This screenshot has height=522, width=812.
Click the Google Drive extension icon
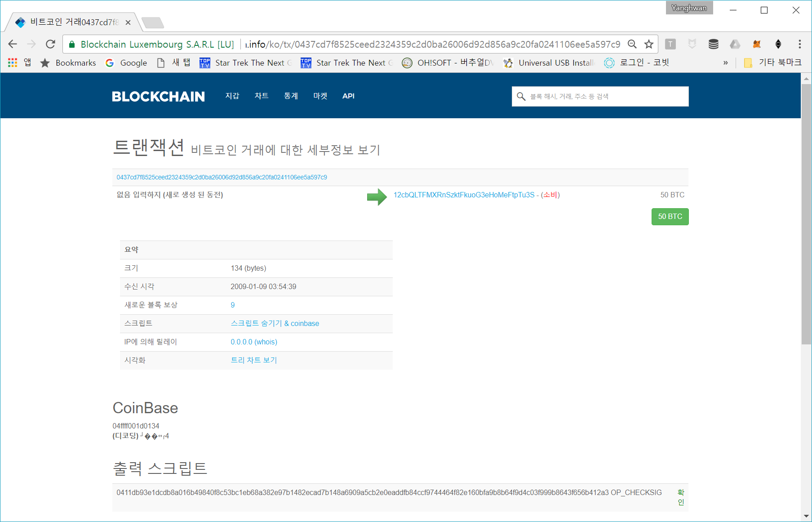coord(735,44)
